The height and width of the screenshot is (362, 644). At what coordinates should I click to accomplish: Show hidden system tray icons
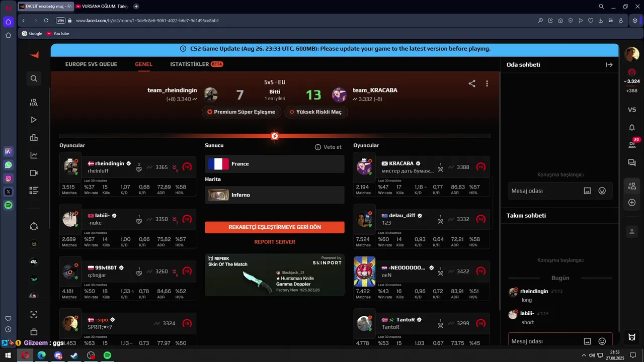[x=584, y=355]
